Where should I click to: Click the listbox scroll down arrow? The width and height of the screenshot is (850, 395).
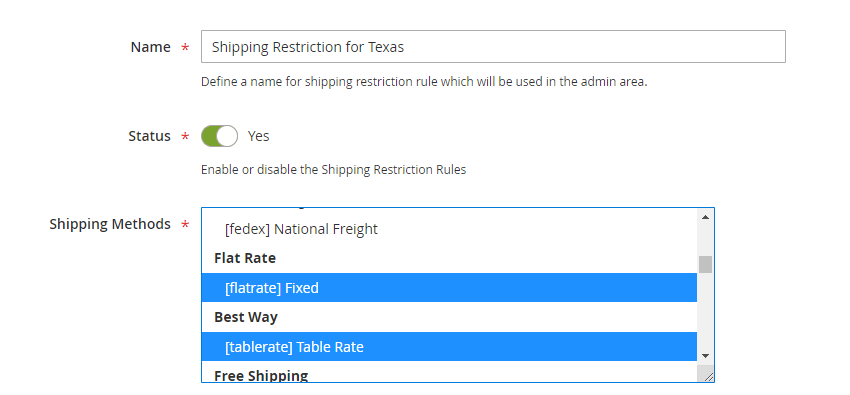coord(705,356)
